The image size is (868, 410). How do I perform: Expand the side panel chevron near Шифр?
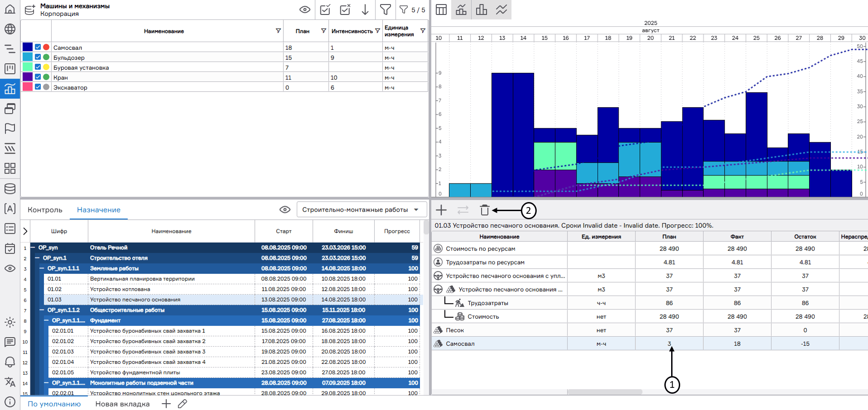pyautogui.click(x=25, y=231)
